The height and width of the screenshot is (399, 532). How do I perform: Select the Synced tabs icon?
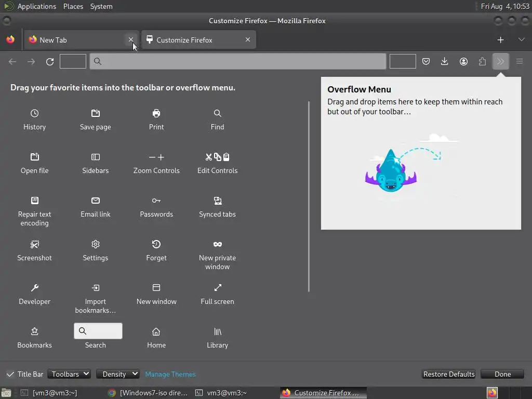click(x=218, y=201)
